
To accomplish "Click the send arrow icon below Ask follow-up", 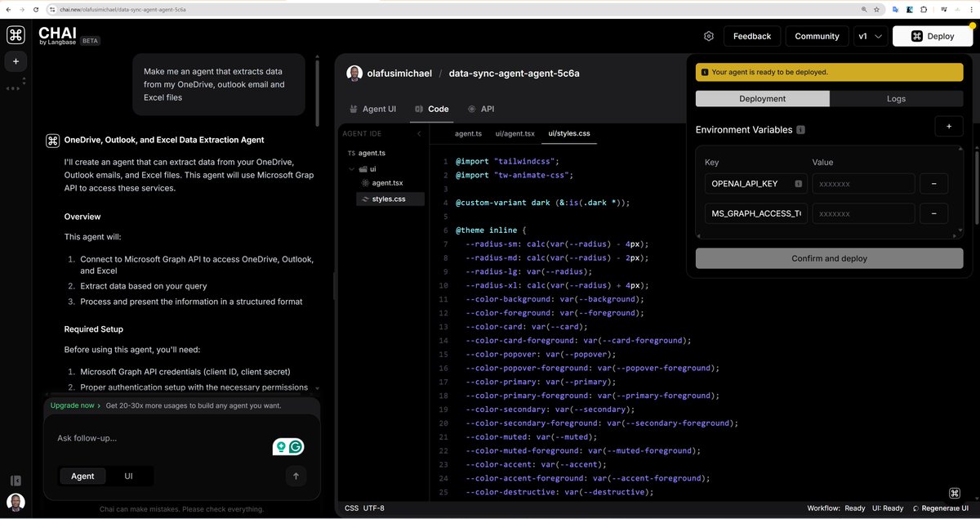I will pyautogui.click(x=296, y=476).
